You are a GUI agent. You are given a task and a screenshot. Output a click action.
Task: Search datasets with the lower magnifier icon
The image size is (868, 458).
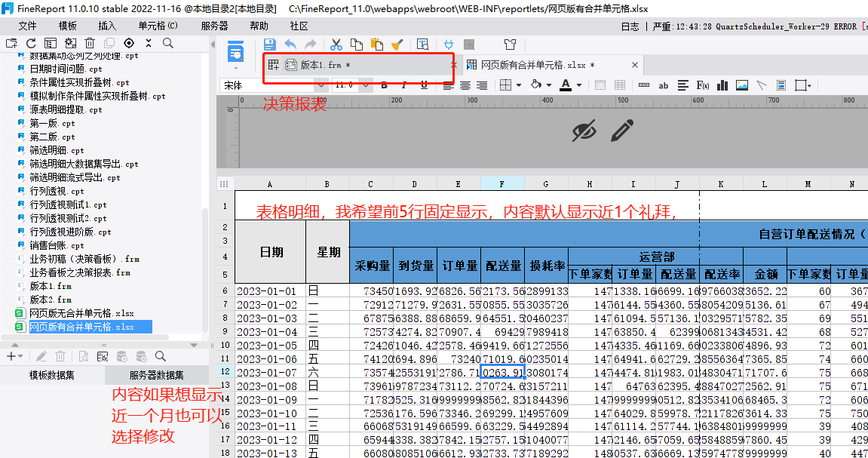pyautogui.click(x=161, y=356)
